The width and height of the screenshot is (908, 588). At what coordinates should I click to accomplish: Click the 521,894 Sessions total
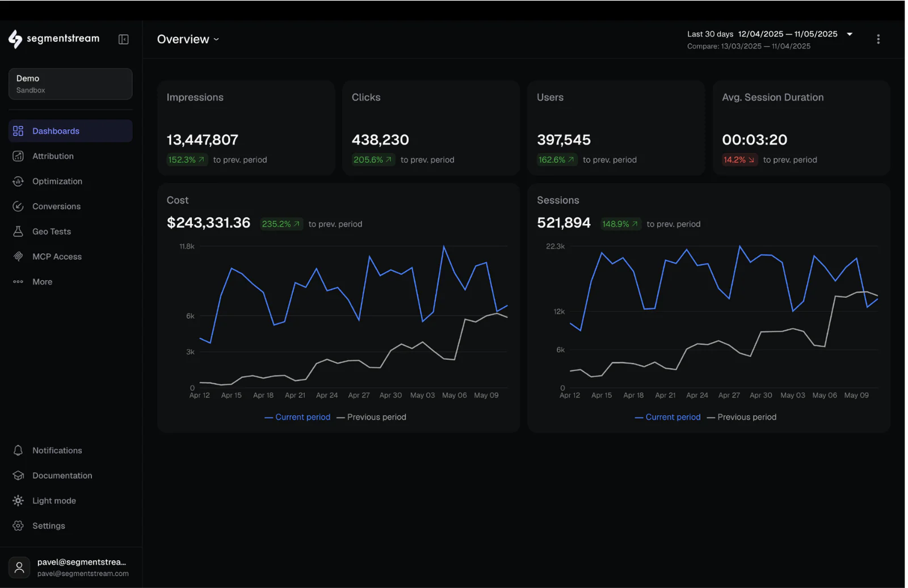pyautogui.click(x=564, y=223)
